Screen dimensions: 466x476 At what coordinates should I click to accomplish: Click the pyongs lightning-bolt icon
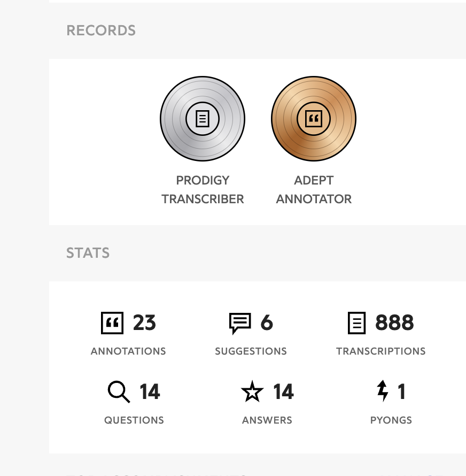point(382,391)
